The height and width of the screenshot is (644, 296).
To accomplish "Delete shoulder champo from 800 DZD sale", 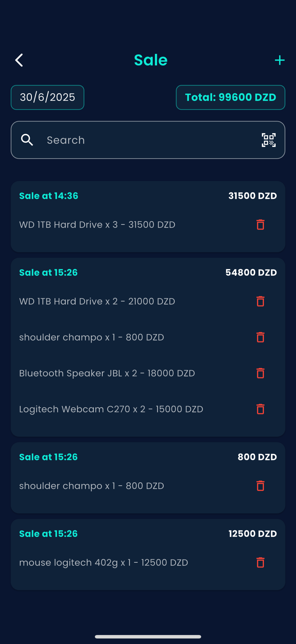I will click(260, 486).
